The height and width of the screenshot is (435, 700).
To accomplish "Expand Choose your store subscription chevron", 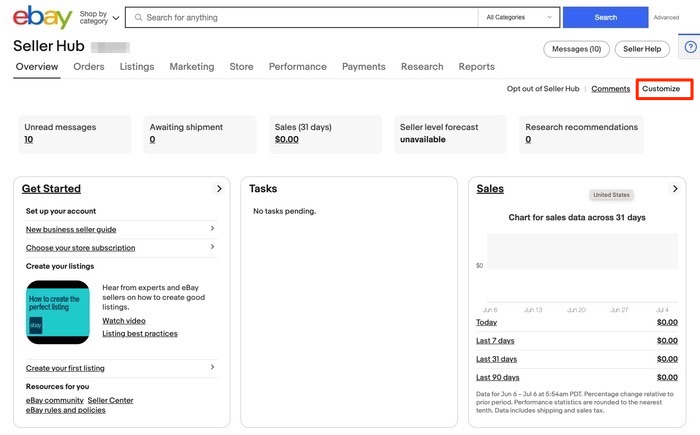I will pyautogui.click(x=212, y=247).
